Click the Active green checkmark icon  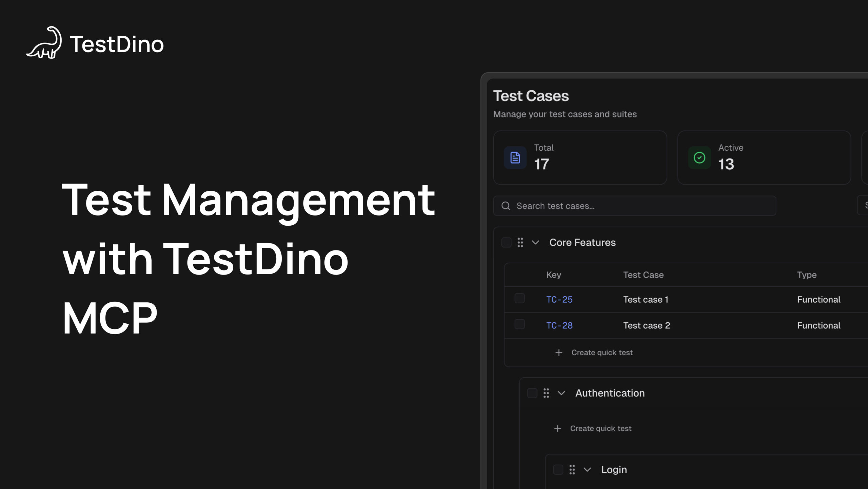699,158
